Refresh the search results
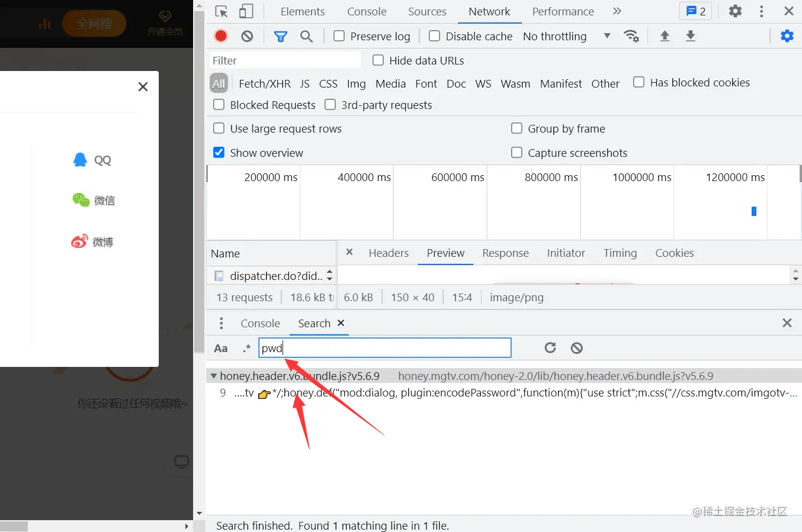Viewport: 802px width, 532px height. [550, 347]
